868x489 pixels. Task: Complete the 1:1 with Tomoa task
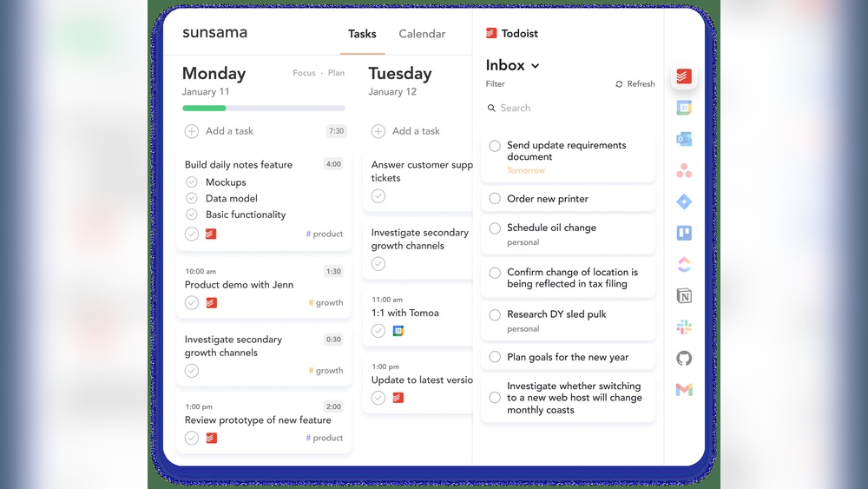(378, 331)
